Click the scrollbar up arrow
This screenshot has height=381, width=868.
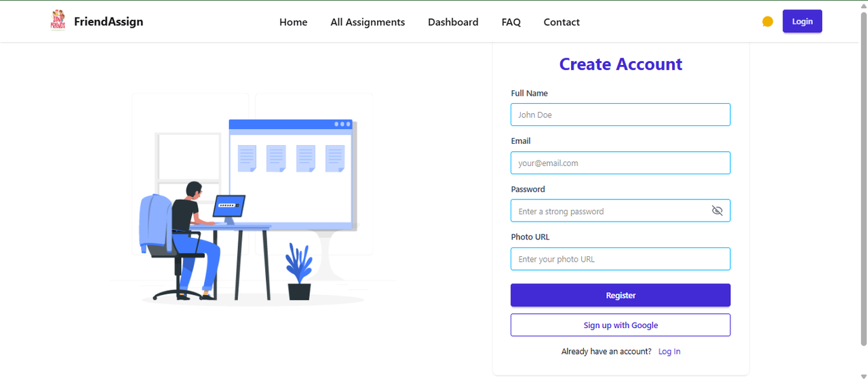coord(863,5)
